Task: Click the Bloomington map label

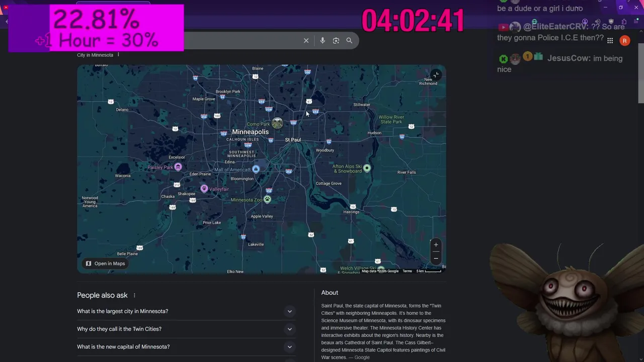Action: (242, 178)
